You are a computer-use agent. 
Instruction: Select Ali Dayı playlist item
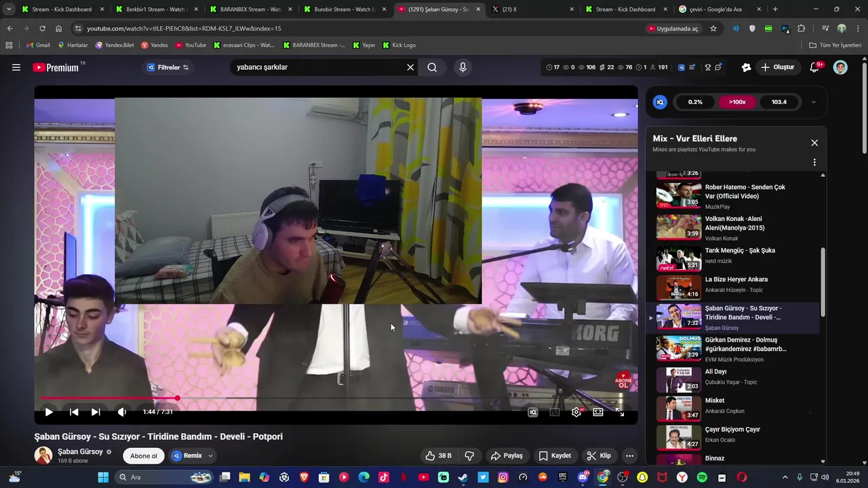tap(738, 379)
